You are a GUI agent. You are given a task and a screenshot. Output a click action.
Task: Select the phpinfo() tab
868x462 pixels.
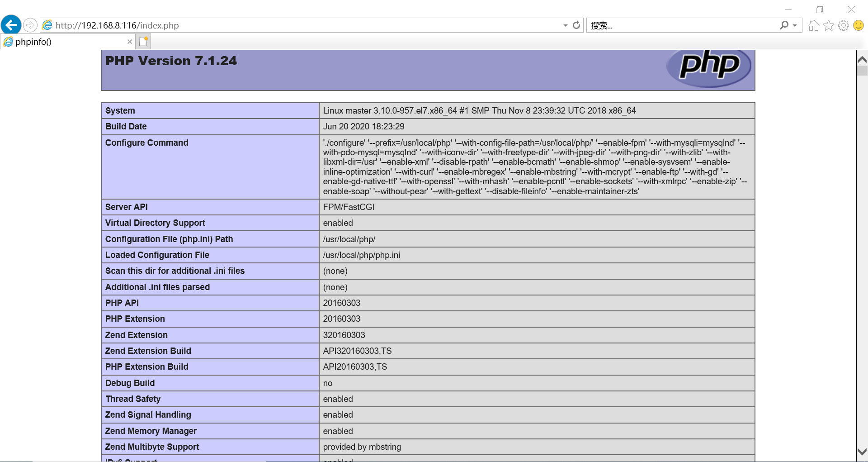68,42
